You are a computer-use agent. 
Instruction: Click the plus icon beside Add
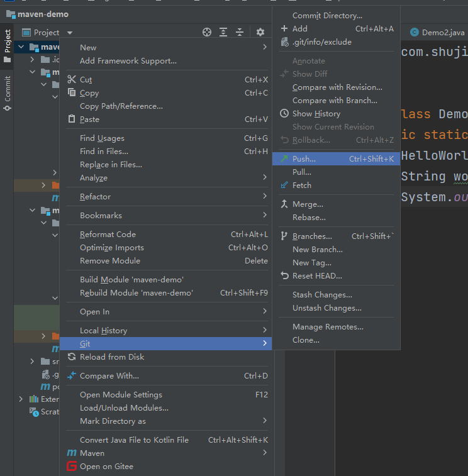pyautogui.click(x=284, y=28)
